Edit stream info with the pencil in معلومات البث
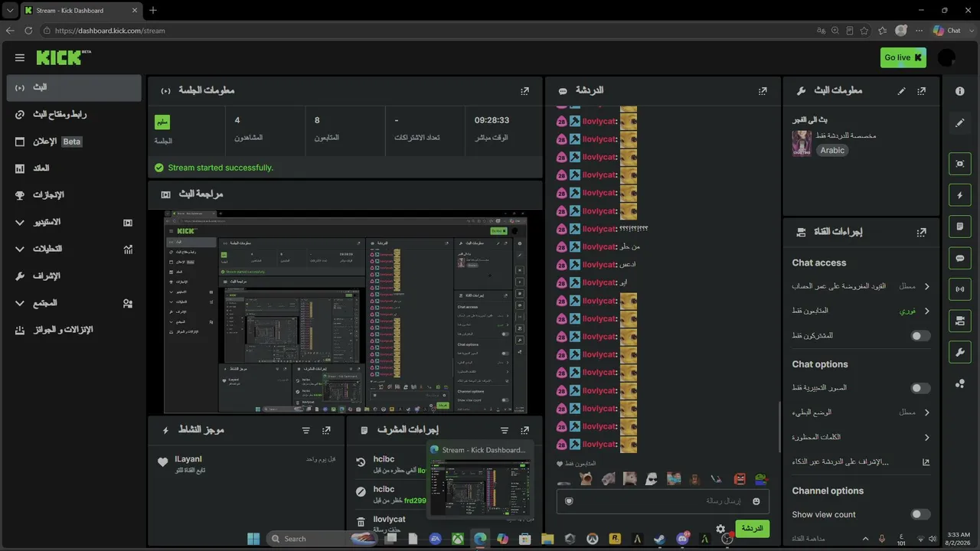 tap(901, 90)
